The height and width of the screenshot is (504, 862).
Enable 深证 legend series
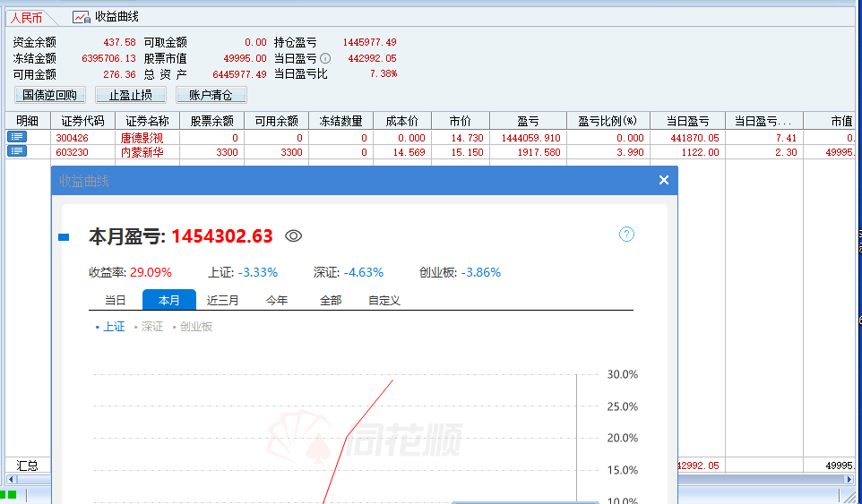click(150, 327)
